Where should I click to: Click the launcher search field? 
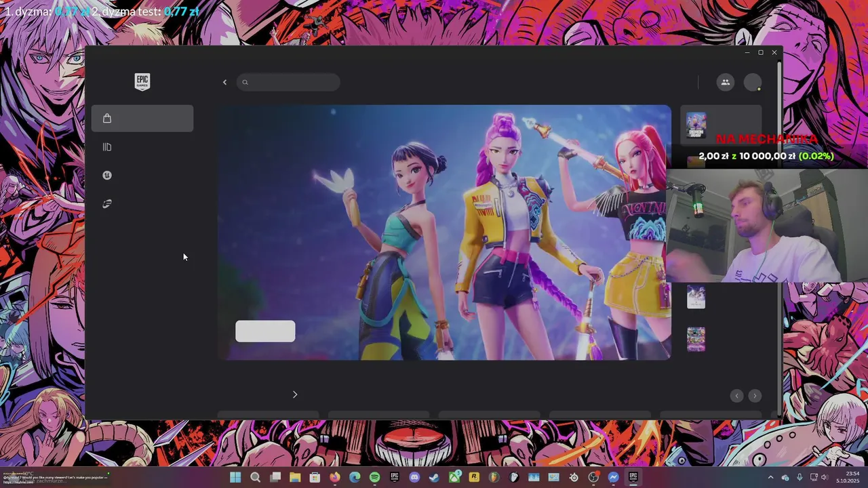tap(288, 83)
